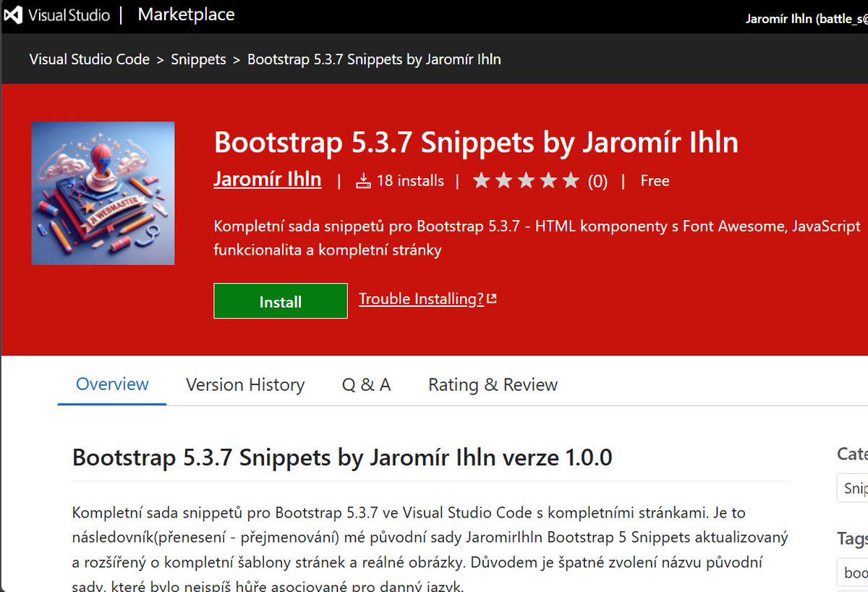Open the Rating & Review tab
868x592 pixels.
coord(493,384)
